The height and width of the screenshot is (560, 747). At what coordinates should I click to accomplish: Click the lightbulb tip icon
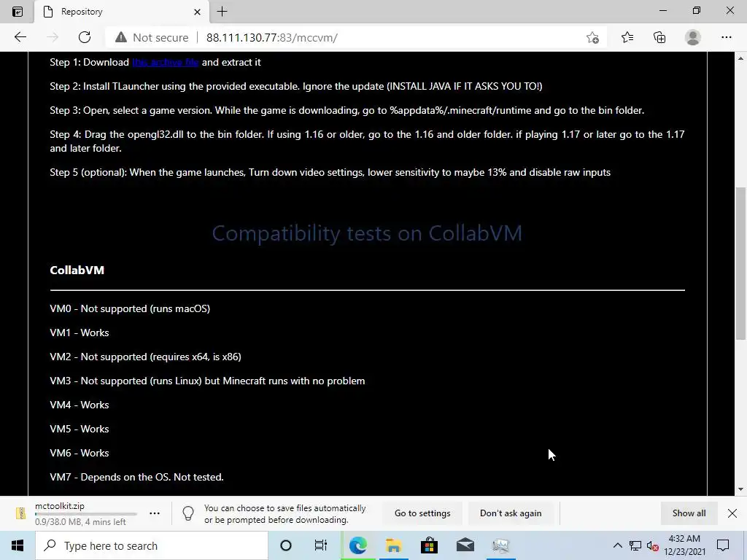click(188, 513)
